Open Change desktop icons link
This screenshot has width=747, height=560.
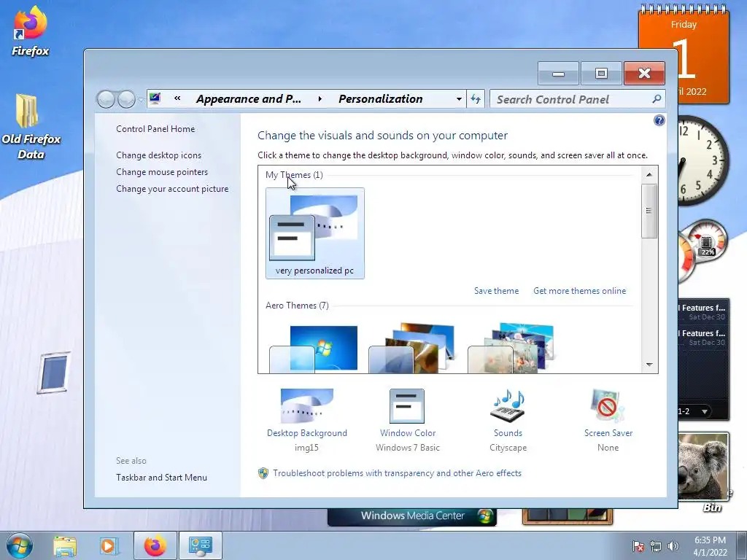click(x=158, y=155)
